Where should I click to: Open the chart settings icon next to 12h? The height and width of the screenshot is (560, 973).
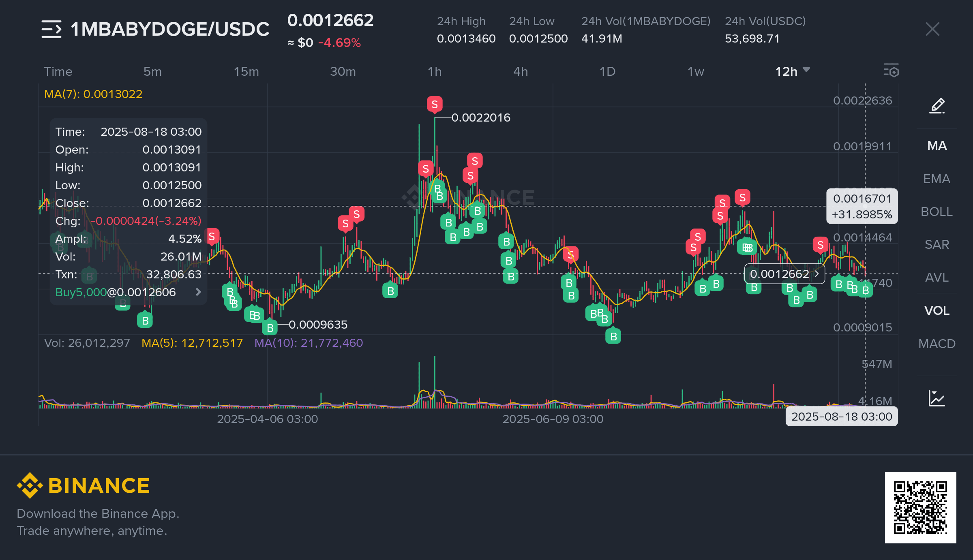click(891, 71)
